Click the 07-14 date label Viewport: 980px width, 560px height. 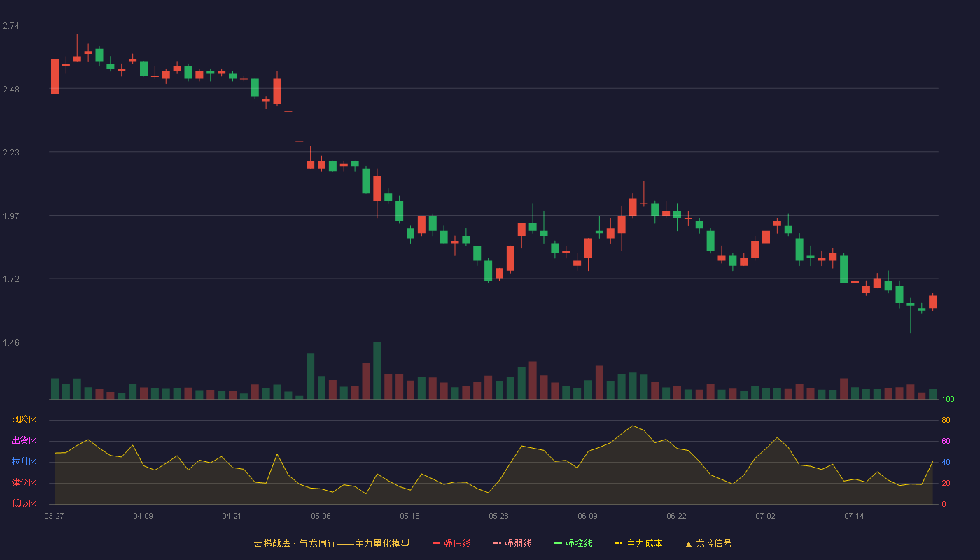tap(854, 516)
